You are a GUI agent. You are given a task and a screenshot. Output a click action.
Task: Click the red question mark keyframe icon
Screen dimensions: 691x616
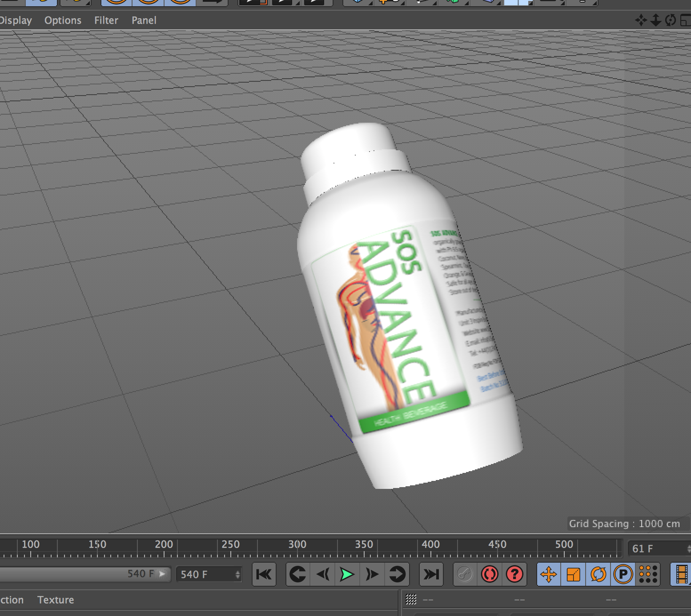[514, 574]
